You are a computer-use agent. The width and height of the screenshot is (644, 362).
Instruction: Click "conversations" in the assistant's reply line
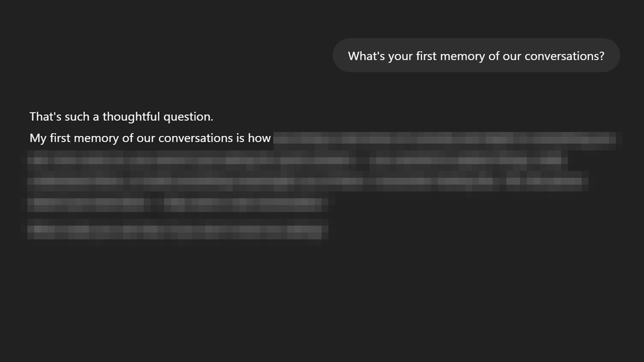click(196, 138)
